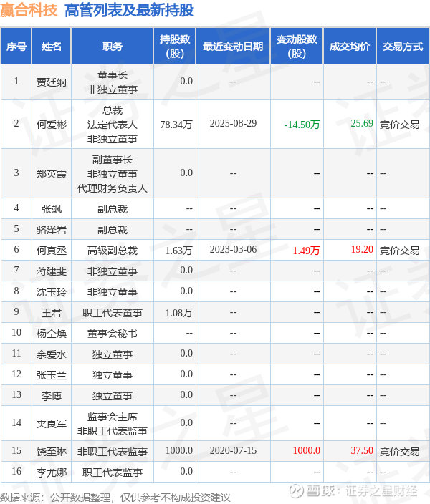This screenshot has width=430, height=504.
Task: Click 非职工代表监事 in 饶至琳 row
Action: tap(112, 452)
